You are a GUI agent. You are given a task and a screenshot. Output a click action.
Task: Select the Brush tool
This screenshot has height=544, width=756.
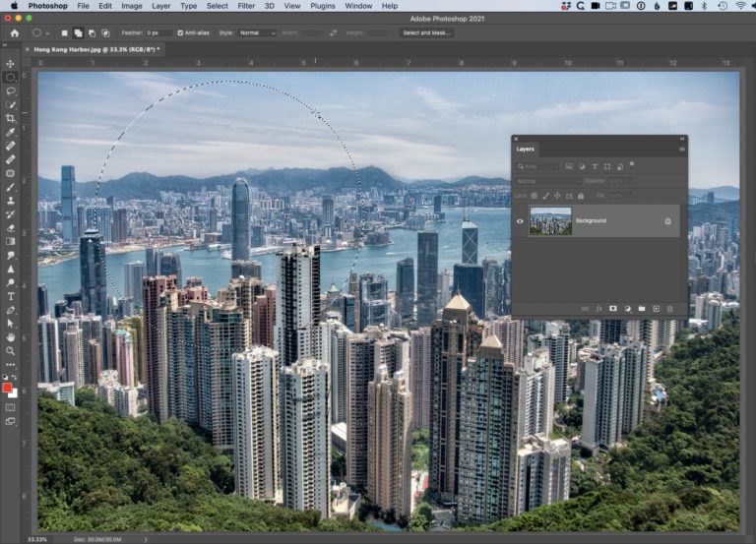pos(10,187)
